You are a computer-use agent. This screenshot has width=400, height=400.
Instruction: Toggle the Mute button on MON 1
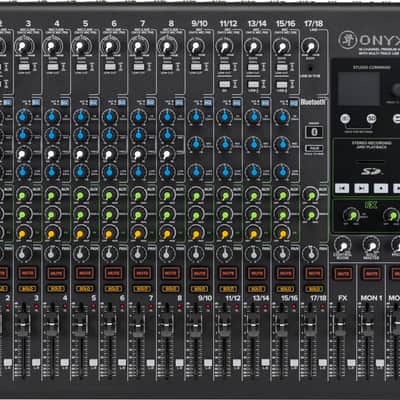coord(371,274)
